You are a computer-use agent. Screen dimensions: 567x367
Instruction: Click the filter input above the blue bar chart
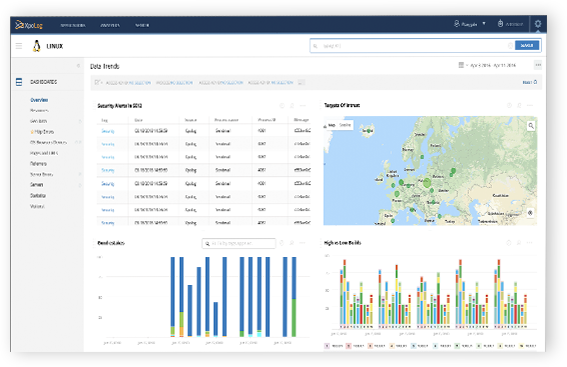coord(239,243)
